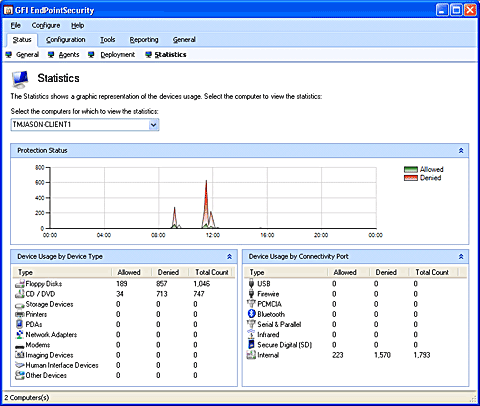Screen dimensions: 480x406
Task: Click the Modems device icon
Action: coord(20,346)
